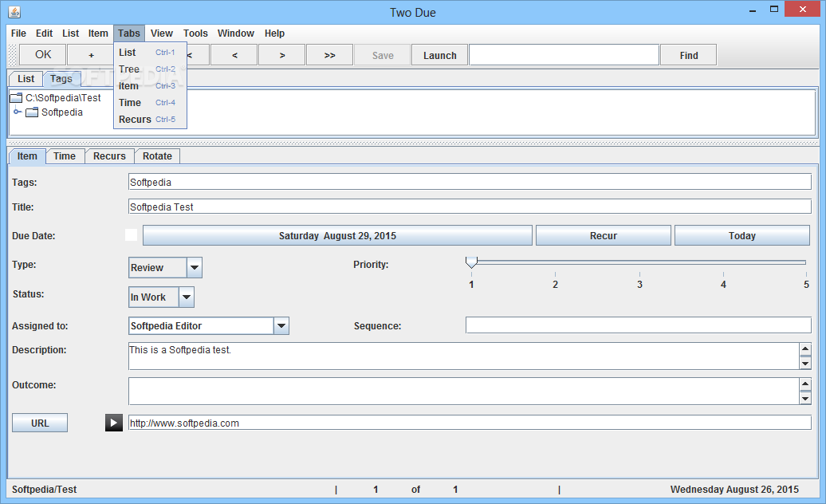Click the OK toolbar button
This screenshot has width=826, height=504.
[43, 55]
